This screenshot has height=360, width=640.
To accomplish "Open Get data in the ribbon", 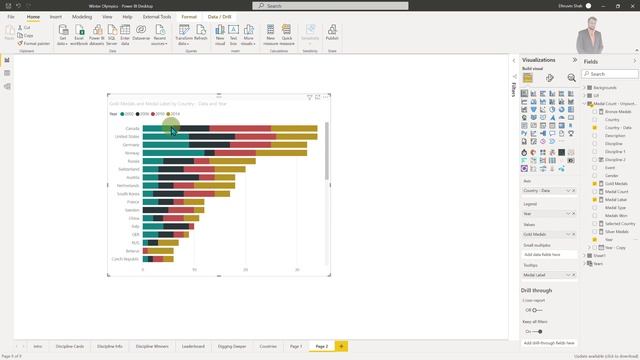I will pyautogui.click(x=63, y=35).
